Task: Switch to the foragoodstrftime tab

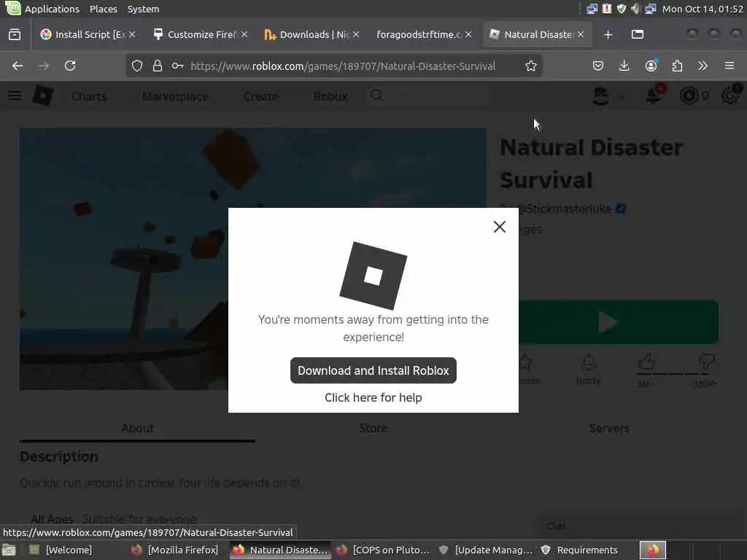Action: tap(418, 35)
